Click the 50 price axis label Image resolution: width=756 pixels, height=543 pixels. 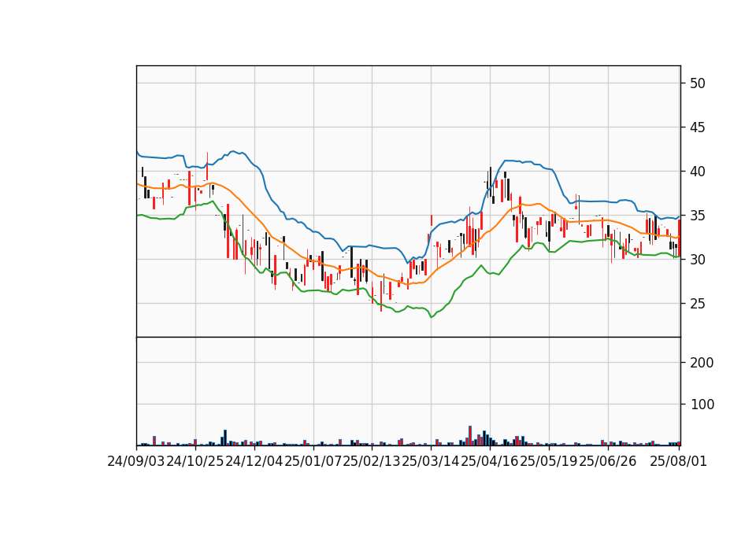(x=697, y=83)
